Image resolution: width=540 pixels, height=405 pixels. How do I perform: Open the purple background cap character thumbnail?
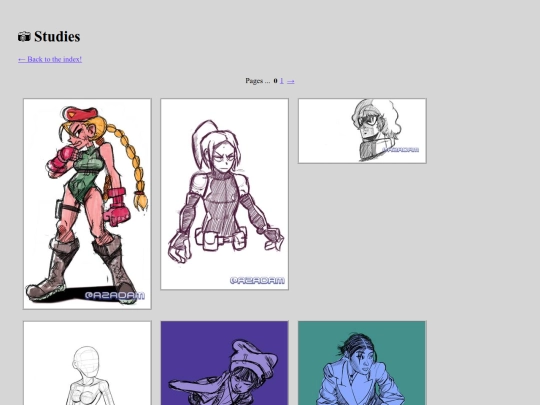225,363
